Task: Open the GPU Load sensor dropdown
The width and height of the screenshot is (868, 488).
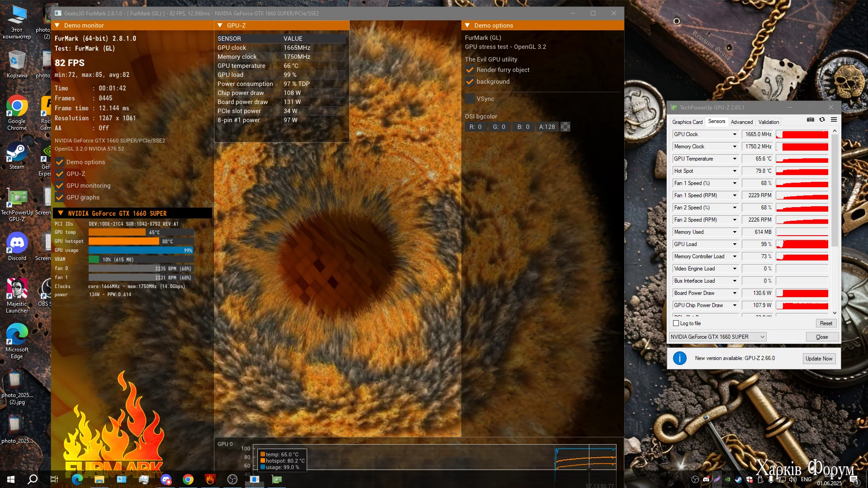Action: pyautogui.click(x=735, y=244)
